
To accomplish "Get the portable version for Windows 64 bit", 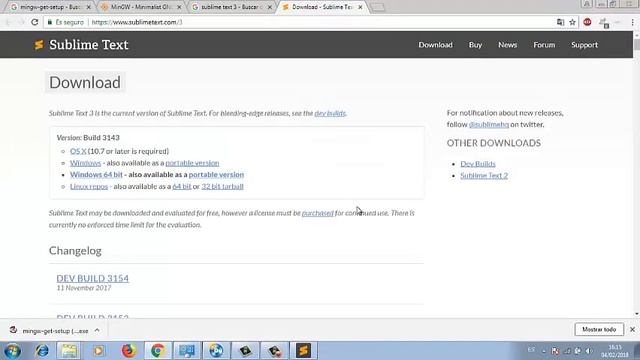I will [x=216, y=175].
